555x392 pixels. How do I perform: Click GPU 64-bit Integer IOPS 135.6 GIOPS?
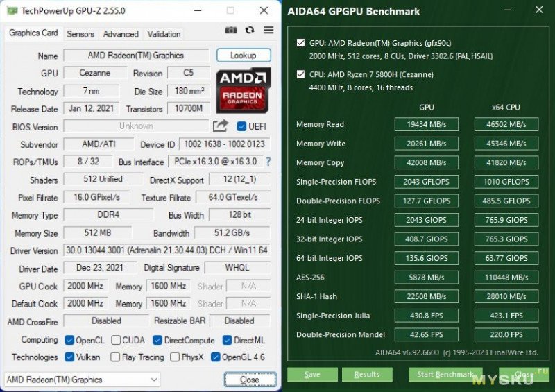click(427, 258)
